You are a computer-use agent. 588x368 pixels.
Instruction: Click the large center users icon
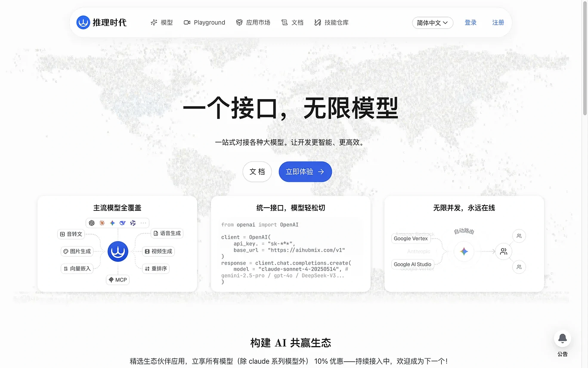pos(504,251)
